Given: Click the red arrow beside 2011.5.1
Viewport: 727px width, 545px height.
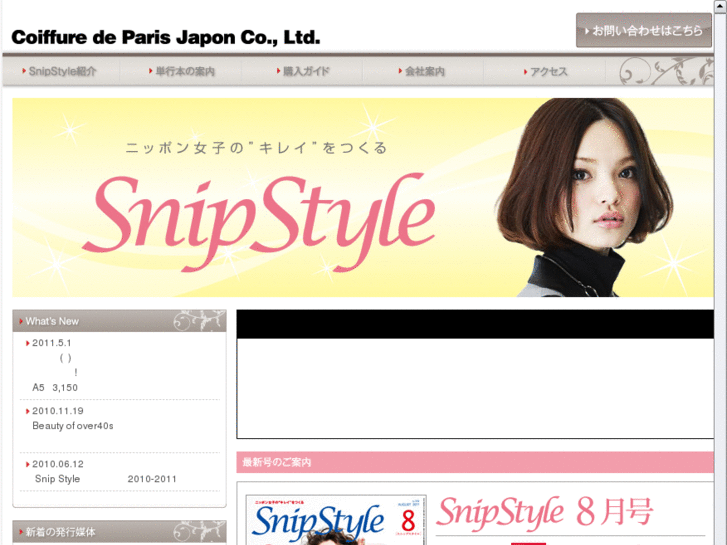Looking at the screenshot, I should click(x=27, y=343).
